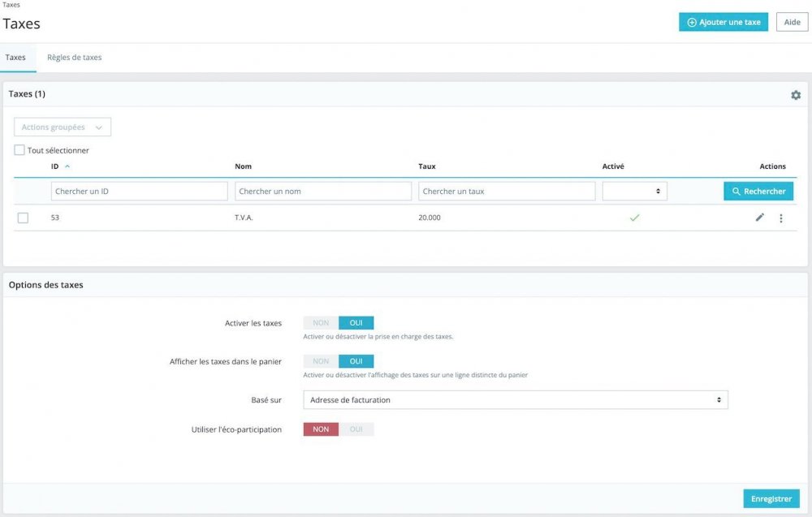The width and height of the screenshot is (812, 517).
Task: Open more actions menu for T.V.A. row
Action: pyautogui.click(x=781, y=218)
